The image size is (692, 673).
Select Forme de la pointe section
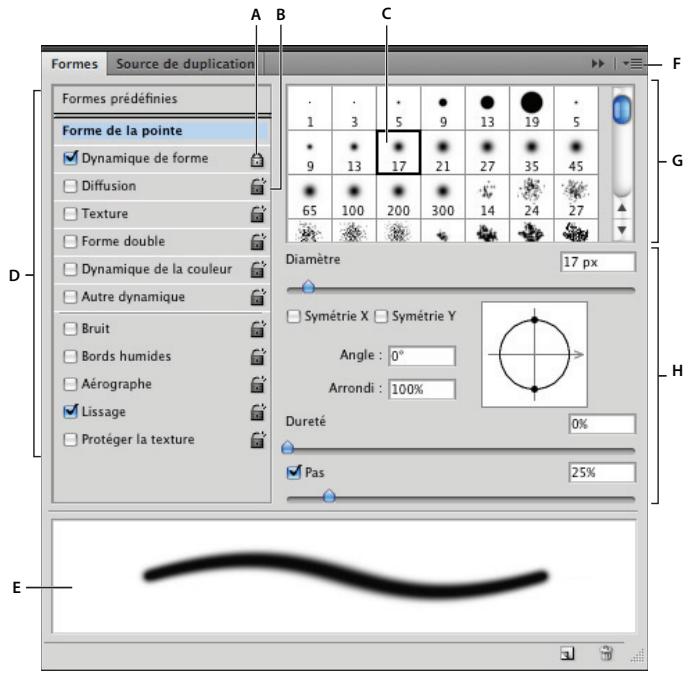[162, 131]
